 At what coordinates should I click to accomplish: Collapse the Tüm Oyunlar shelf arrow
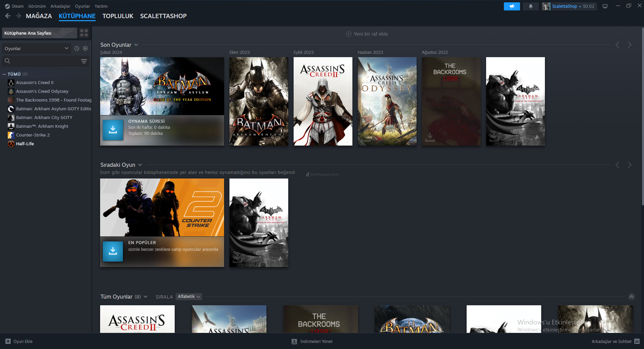click(x=631, y=297)
